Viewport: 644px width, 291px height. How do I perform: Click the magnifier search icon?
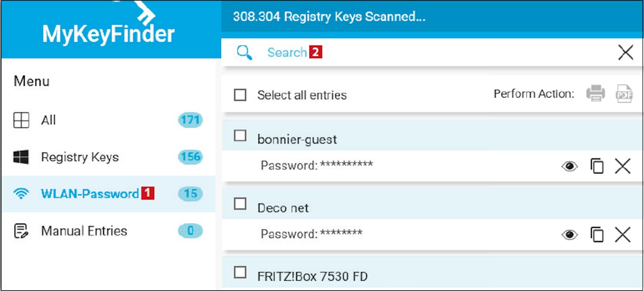point(244,53)
